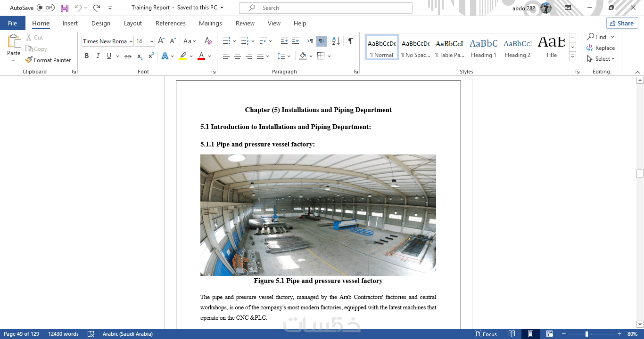
Task: Zoom in using the plus button
Action: click(x=619, y=334)
